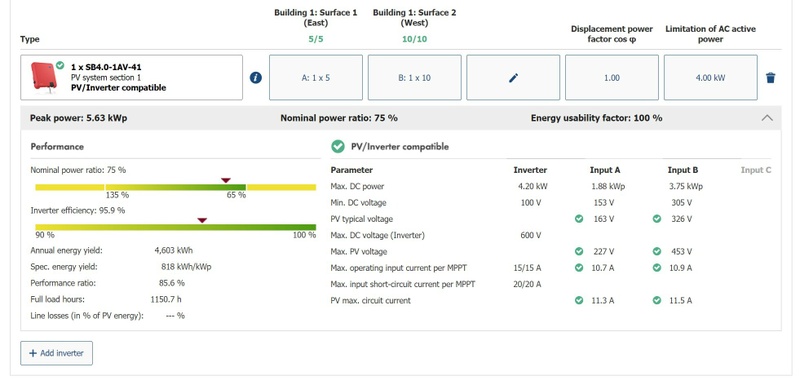Click Energy usability factor: 100 % text
The height and width of the screenshot is (385, 800).
point(596,118)
